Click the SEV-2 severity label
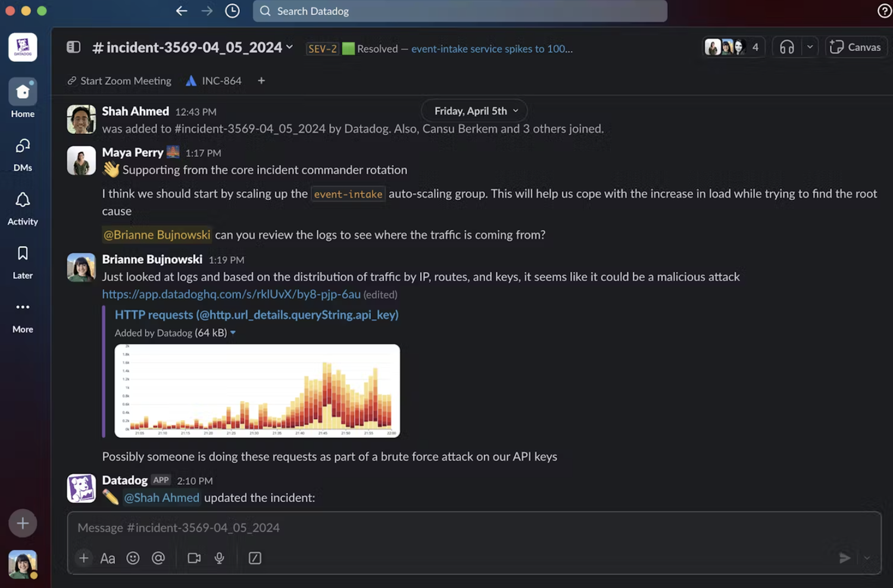Viewport: 893px width, 588px height. point(322,49)
